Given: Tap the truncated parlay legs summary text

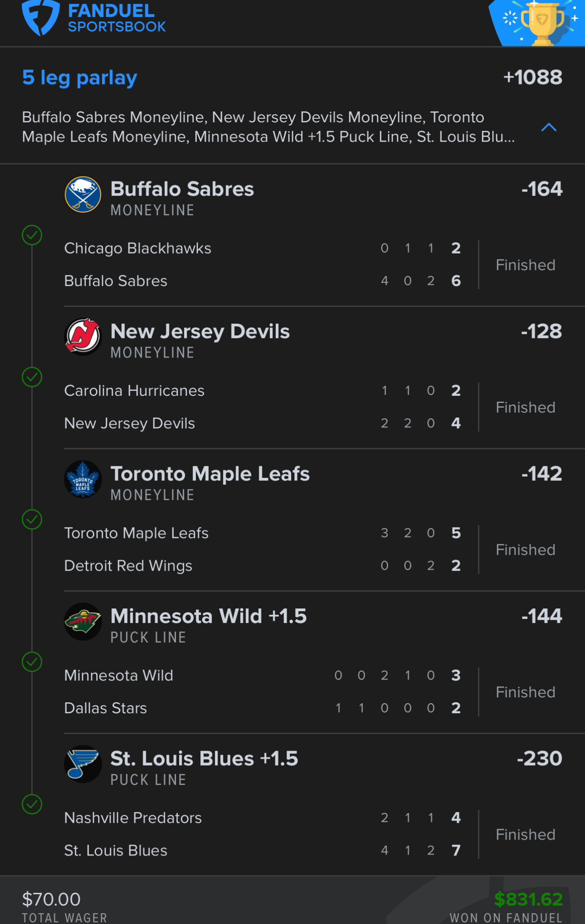Looking at the screenshot, I should click(x=268, y=127).
